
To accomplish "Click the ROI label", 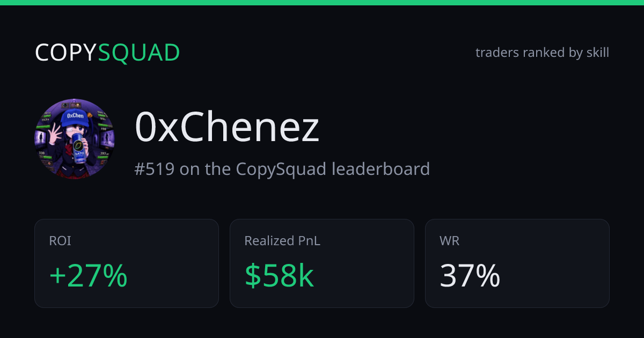I will [x=60, y=241].
